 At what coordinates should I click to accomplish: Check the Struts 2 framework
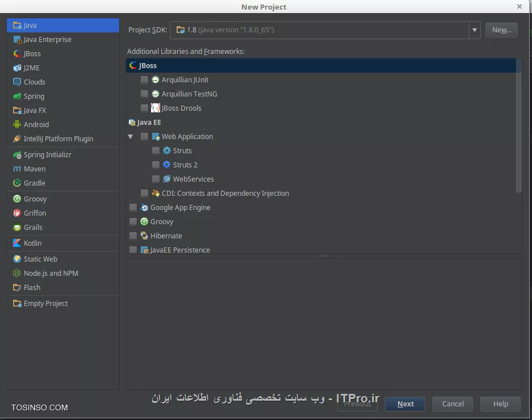pos(156,165)
